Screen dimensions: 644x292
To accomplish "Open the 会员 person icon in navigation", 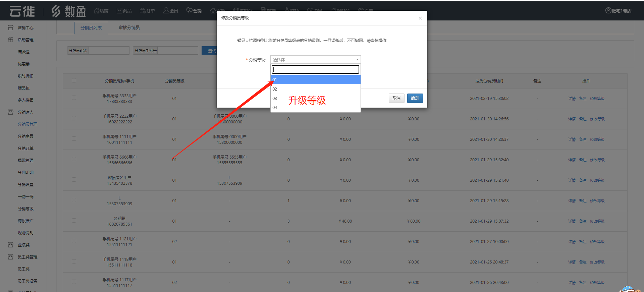I will [166, 11].
